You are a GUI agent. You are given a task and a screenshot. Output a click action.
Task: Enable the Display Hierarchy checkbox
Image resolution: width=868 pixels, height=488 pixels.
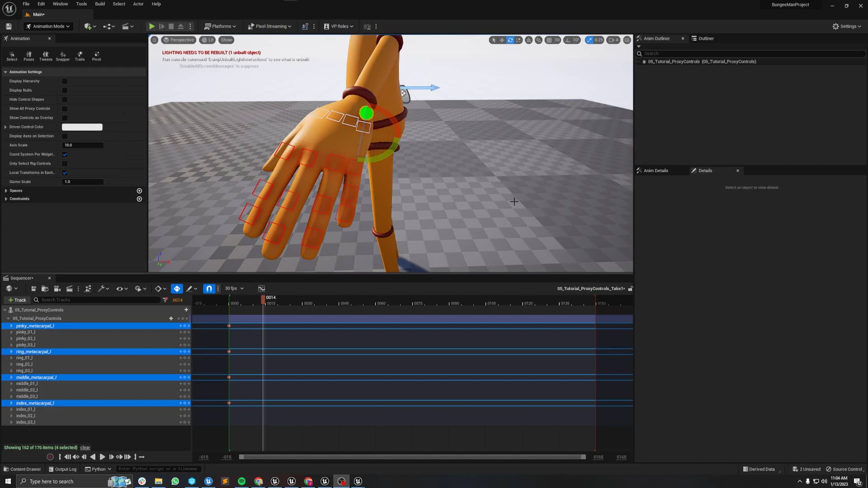pyautogui.click(x=65, y=81)
